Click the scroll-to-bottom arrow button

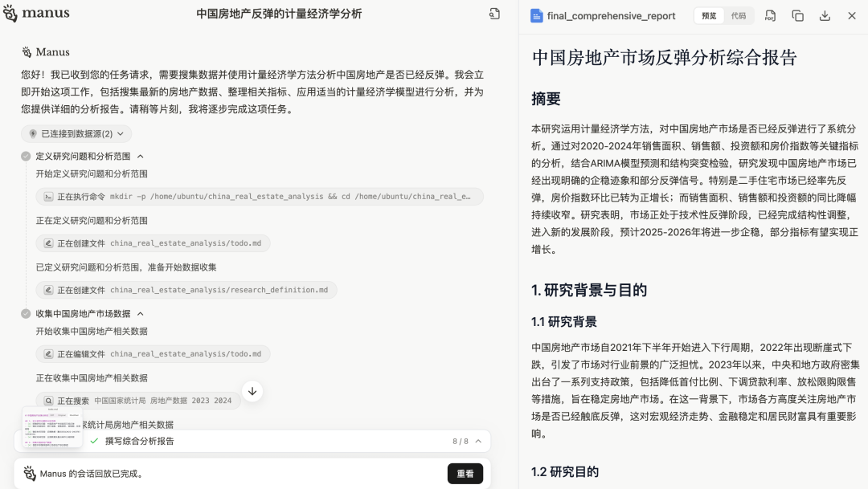pyautogui.click(x=252, y=389)
